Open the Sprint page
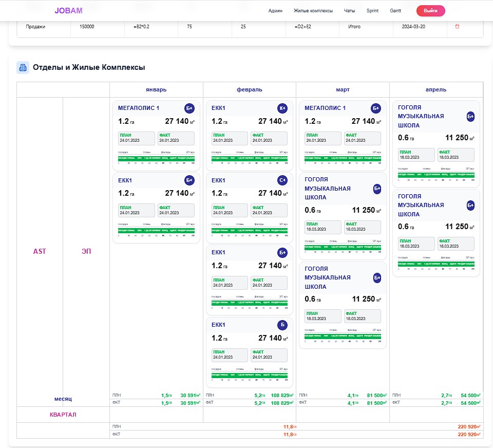This screenshot has width=493, height=448. pyautogui.click(x=372, y=11)
